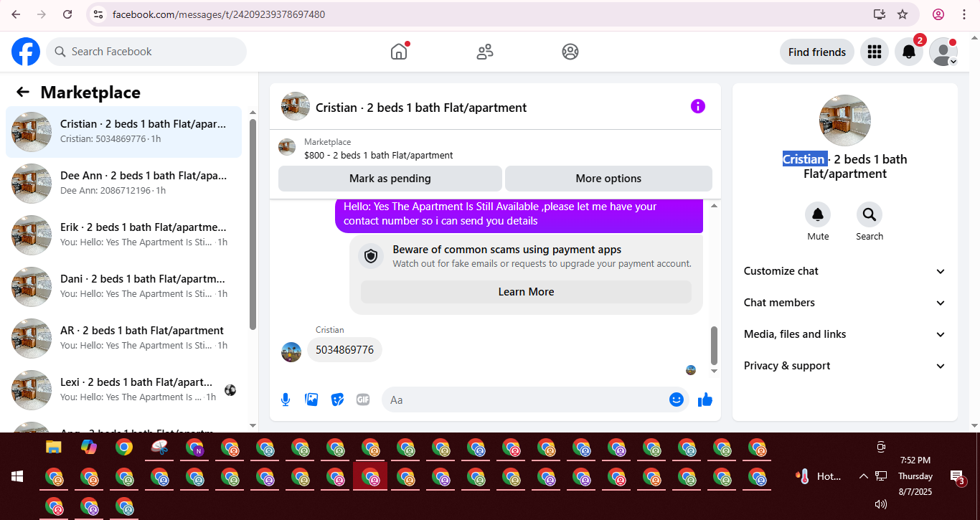Open the Dee Ann conversation

[x=123, y=184]
